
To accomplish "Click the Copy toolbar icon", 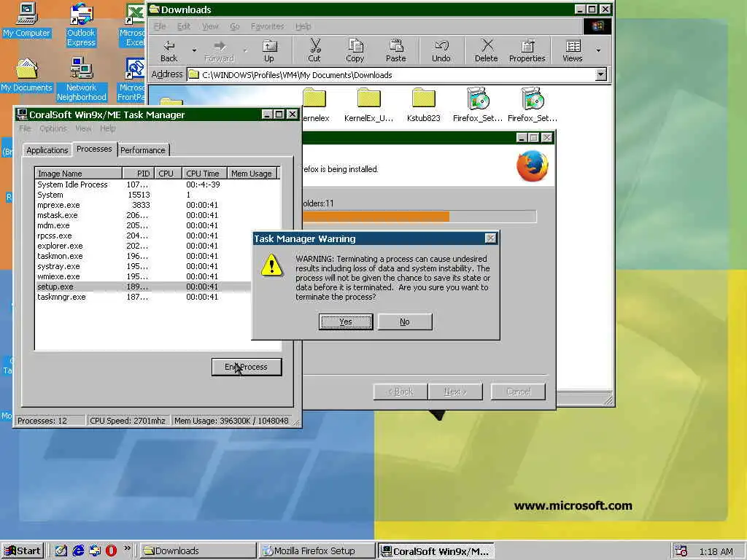I will (355, 50).
